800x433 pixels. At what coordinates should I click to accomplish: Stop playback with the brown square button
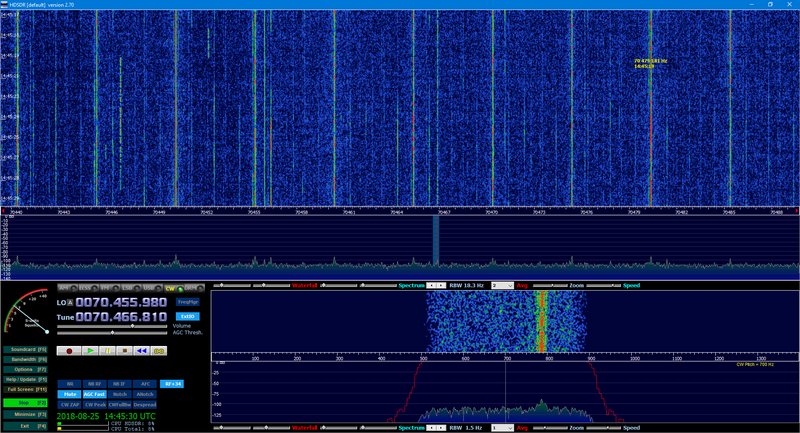[x=124, y=350]
